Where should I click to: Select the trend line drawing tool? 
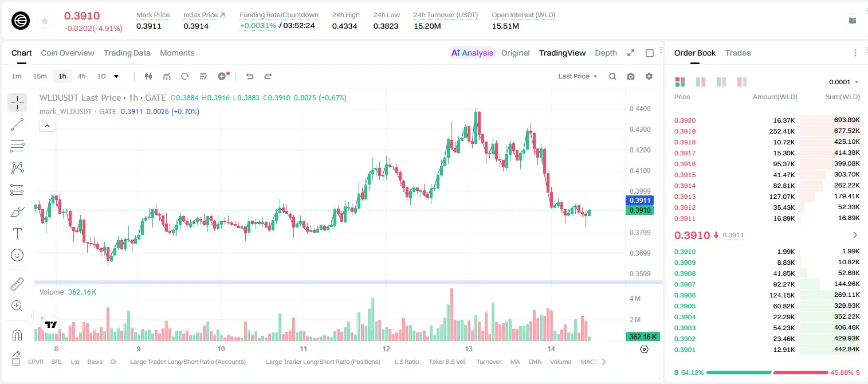[x=17, y=124]
